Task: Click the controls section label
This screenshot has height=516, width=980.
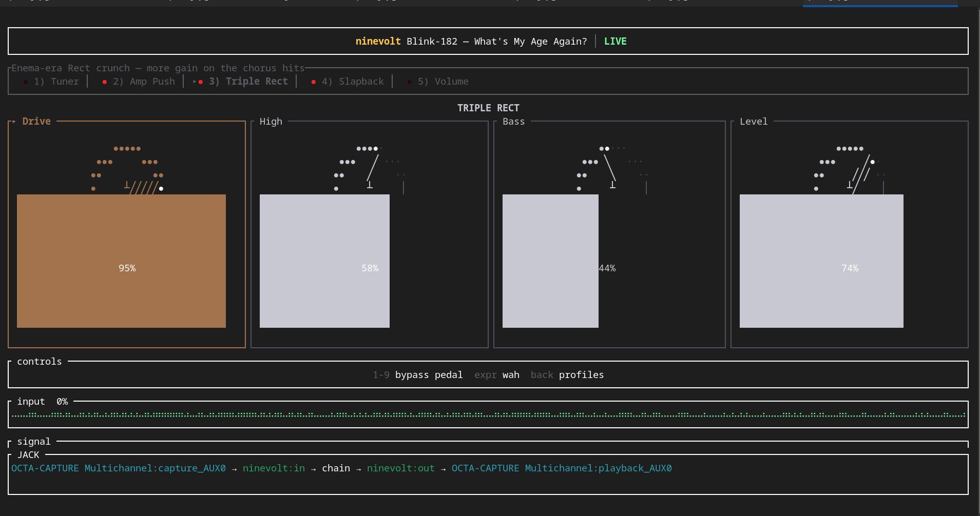Action: (40, 362)
